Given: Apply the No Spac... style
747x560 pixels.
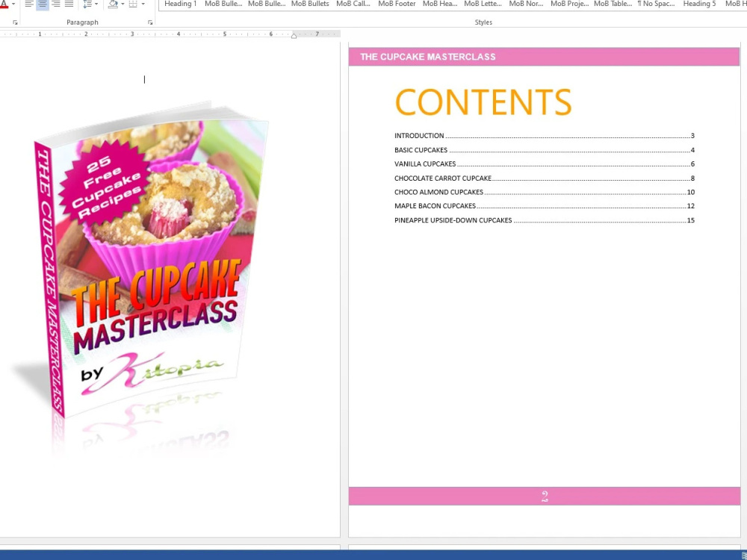Looking at the screenshot, I should 656,4.
